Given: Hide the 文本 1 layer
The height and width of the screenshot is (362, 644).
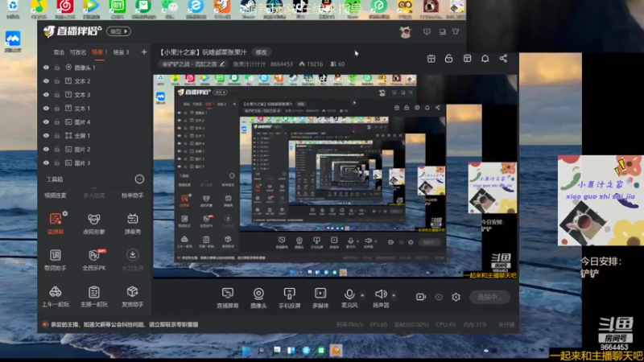Looking at the screenshot, I should tap(46, 108).
